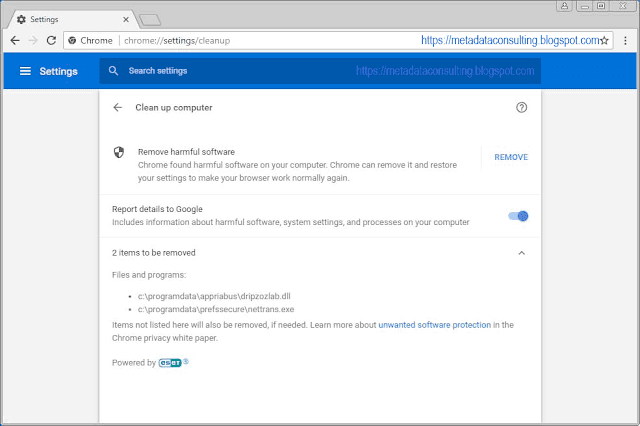This screenshot has width=640, height=426.
Task: Click the browser back navigation arrow
Action: (15, 40)
